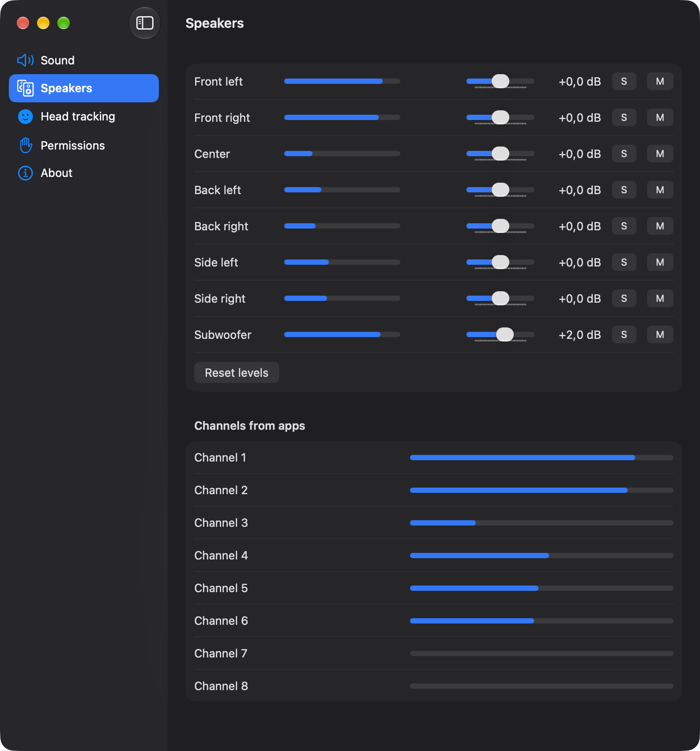Image resolution: width=700 pixels, height=751 pixels.
Task: Click the Front right gain slider knob
Action: 501,117
